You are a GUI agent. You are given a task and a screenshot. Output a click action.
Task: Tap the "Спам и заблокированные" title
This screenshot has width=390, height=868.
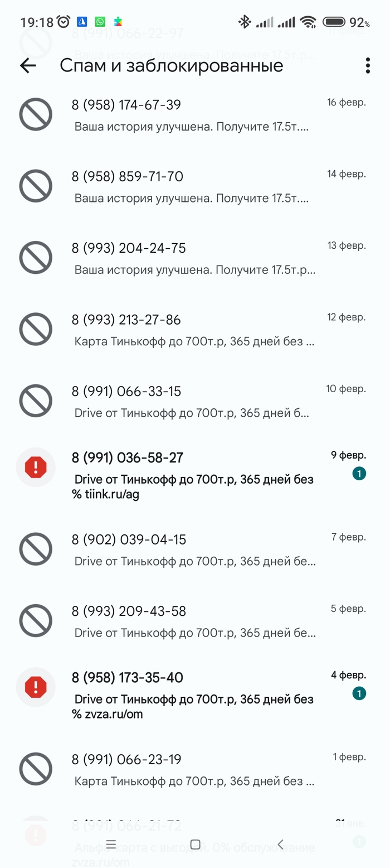click(172, 65)
